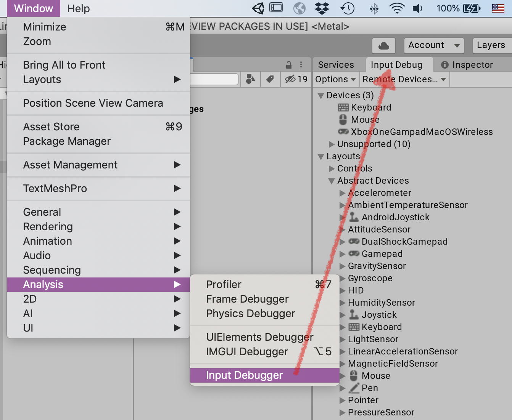Open the Help menu
This screenshot has height=420, width=512.
78,8
